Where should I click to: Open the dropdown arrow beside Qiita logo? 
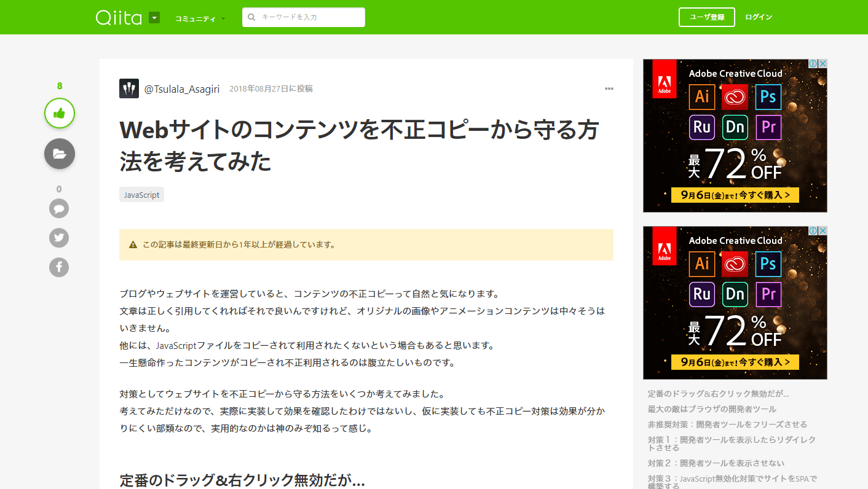(154, 18)
